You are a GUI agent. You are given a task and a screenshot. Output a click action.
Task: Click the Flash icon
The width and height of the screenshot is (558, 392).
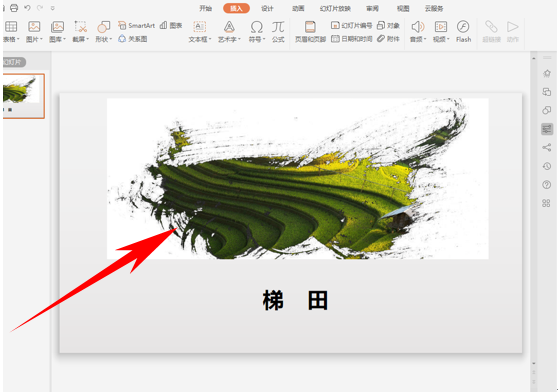[x=463, y=27]
